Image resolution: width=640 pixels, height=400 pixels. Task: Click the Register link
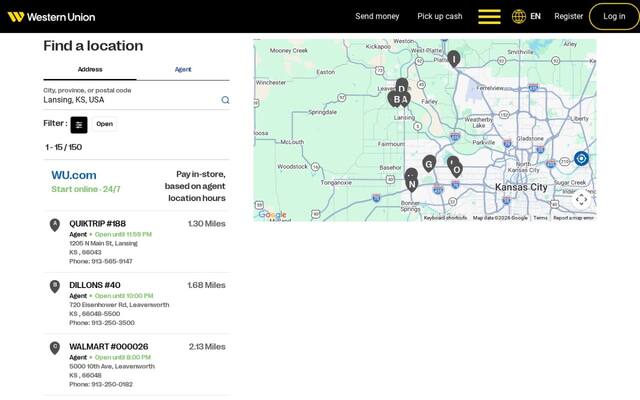coord(569,16)
